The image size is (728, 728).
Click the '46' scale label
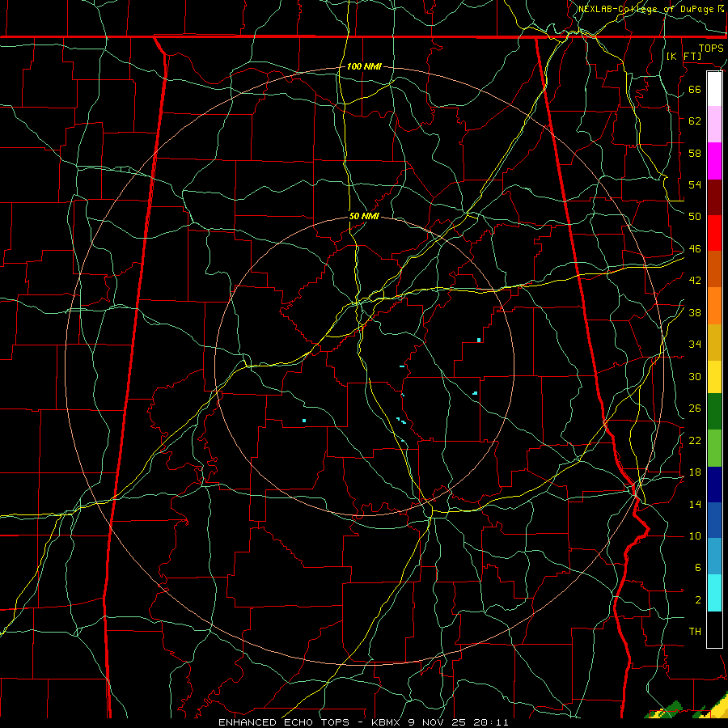coord(695,249)
